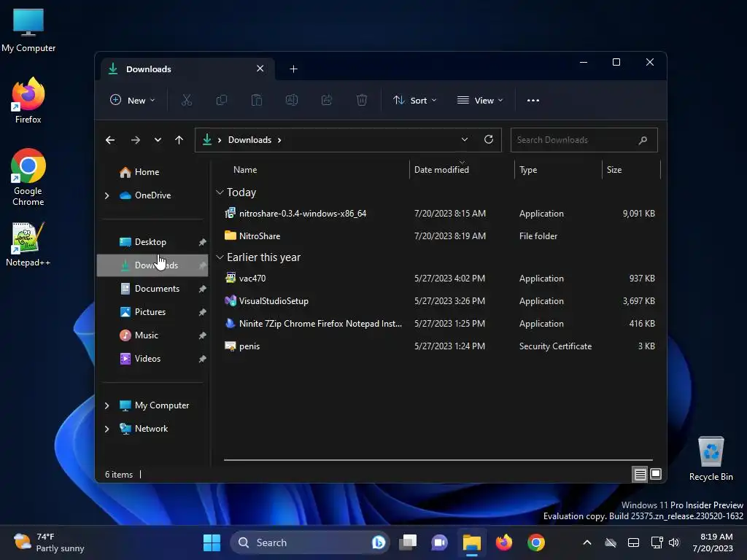Open Documents in navigation pane
Image resolution: width=747 pixels, height=560 pixels.
[x=152, y=289]
